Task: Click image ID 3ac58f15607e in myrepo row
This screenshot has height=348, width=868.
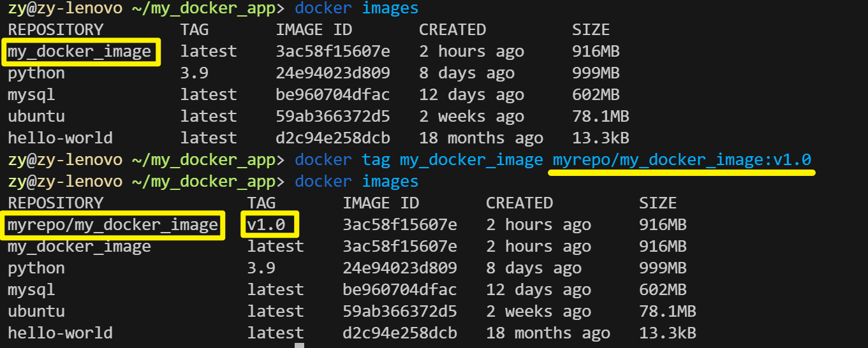Action: tap(400, 225)
